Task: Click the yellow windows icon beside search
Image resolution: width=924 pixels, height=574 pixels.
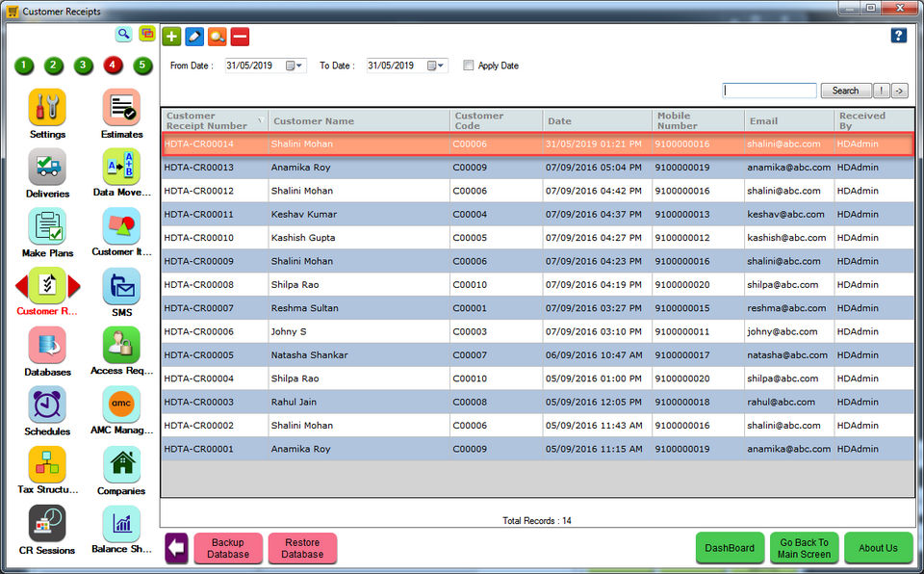Action: pos(146,34)
